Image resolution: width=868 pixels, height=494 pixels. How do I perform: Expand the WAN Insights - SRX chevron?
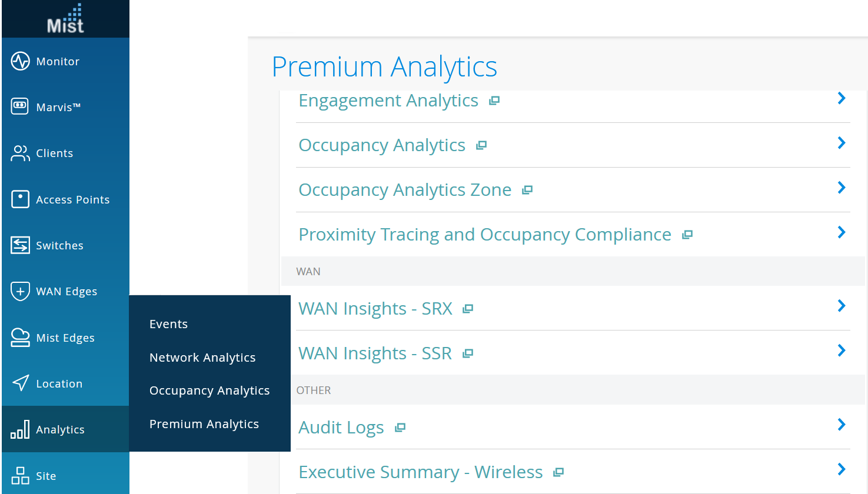842,306
